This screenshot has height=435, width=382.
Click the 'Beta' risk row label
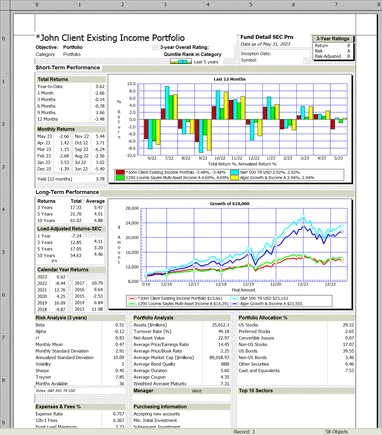40,325
